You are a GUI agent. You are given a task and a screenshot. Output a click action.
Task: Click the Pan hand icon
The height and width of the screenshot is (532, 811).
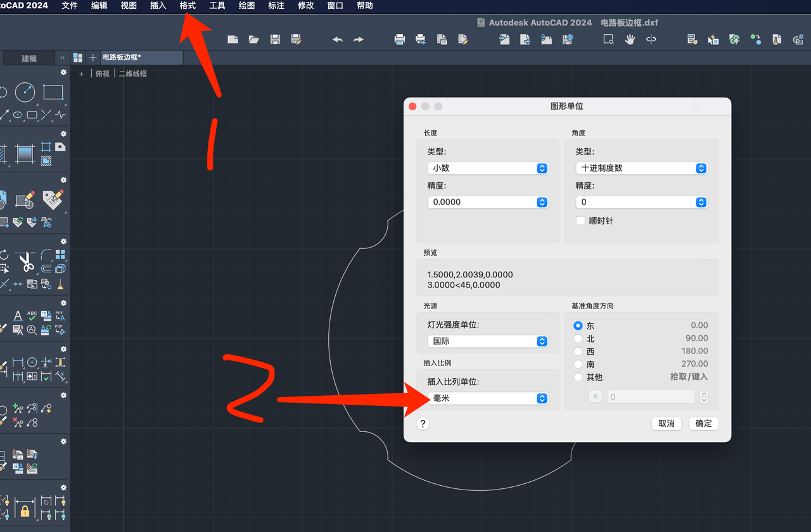(630, 39)
